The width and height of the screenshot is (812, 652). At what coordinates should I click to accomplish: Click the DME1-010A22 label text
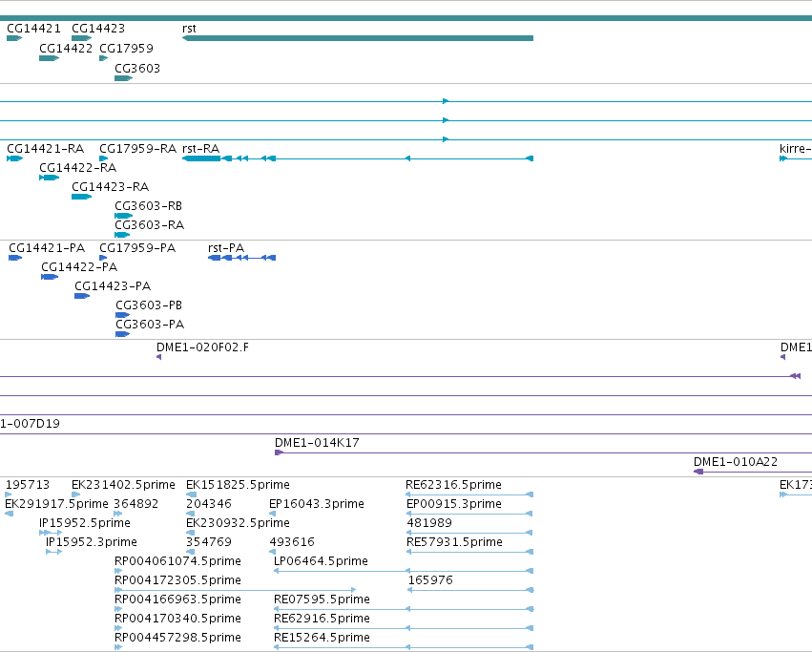[x=736, y=462]
